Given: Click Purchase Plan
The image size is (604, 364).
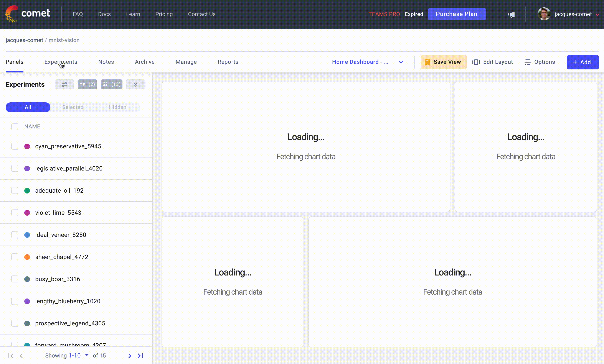Looking at the screenshot, I should [x=457, y=14].
